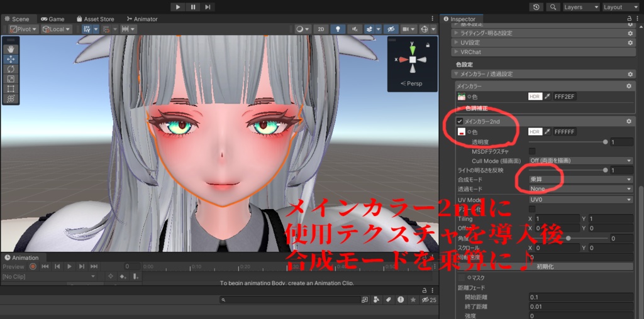Enable animation recording
The height and width of the screenshot is (319, 644).
coord(33,266)
